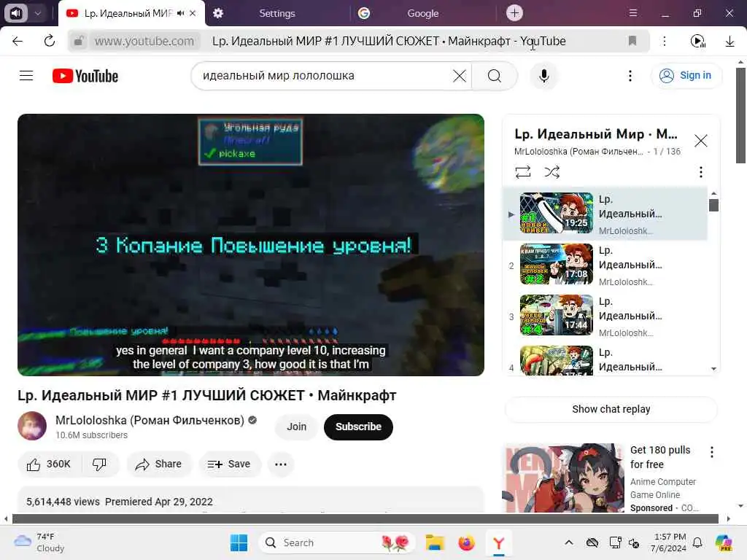747x560 pixels.
Task: Open the sponsored ad options menu
Action: 711,452
